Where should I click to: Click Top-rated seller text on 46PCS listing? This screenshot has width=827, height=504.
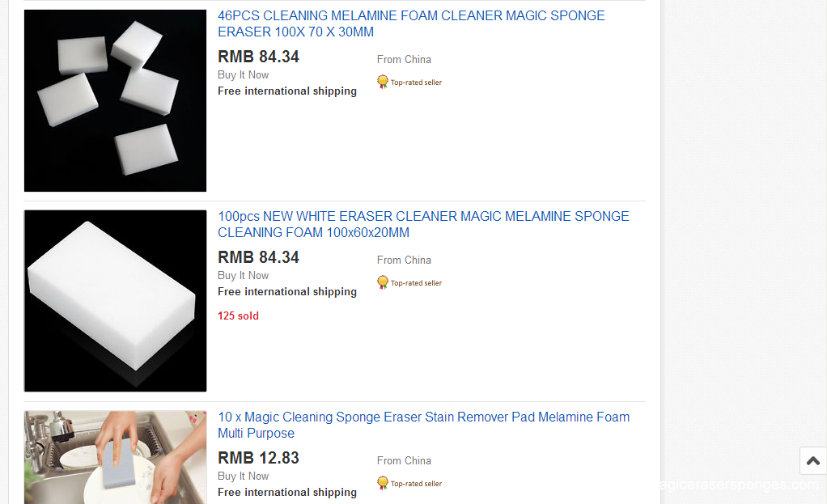tap(416, 83)
